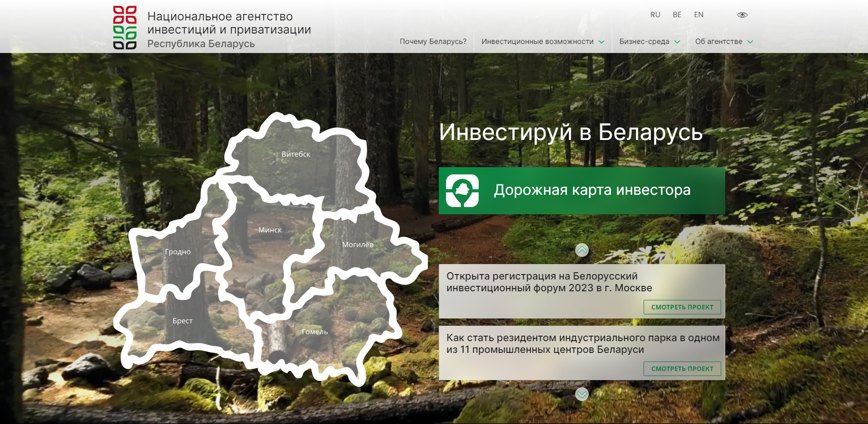Switch language to RU

(x=655, y=15)
